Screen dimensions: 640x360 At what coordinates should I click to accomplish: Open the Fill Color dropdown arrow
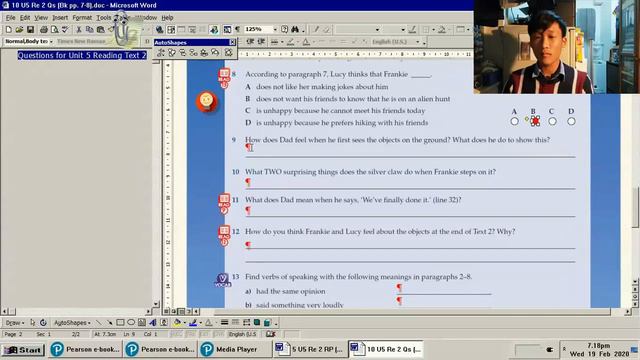[184, 323]
